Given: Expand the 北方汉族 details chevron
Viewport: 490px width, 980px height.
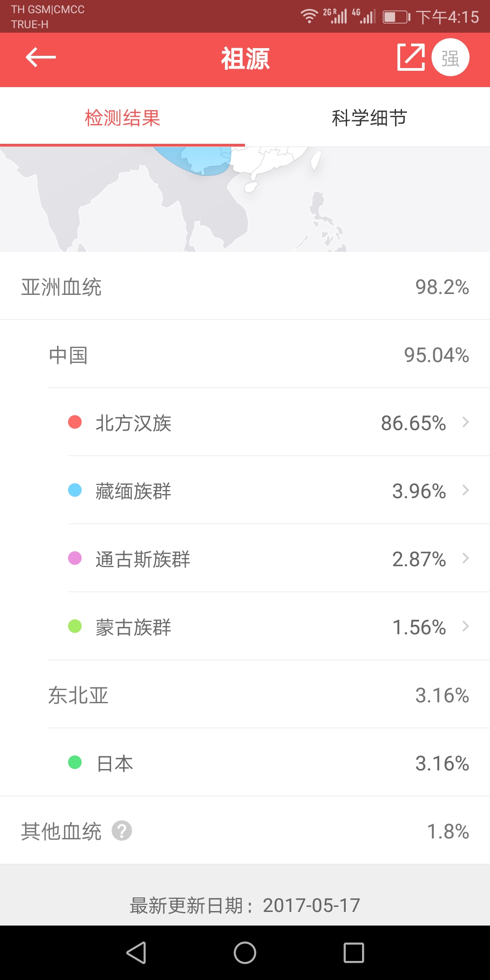Looking at the screenshot, I should click(x=465, y=422).
